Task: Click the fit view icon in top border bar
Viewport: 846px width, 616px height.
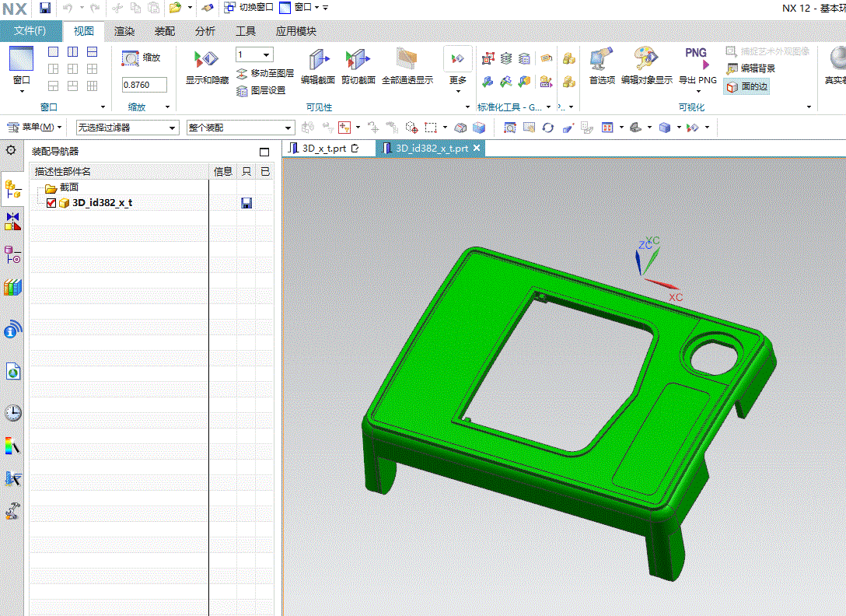Action: (510, 128)
